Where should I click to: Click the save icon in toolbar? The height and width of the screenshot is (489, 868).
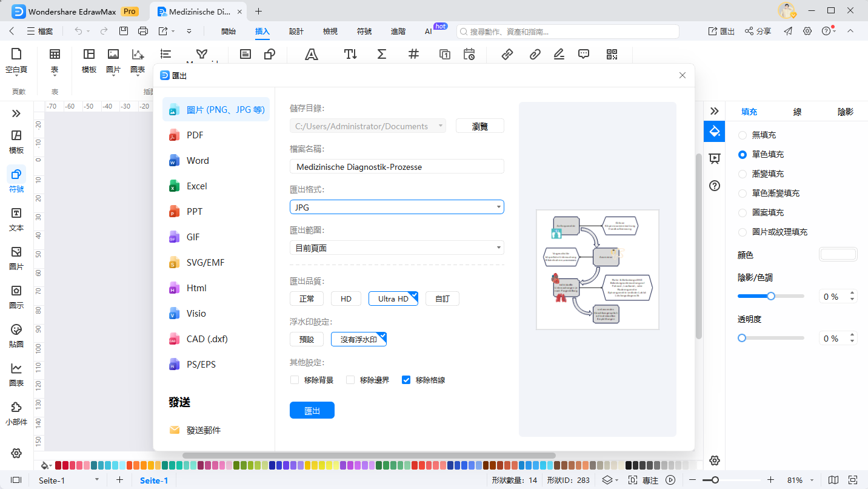[x=124, y=32]
